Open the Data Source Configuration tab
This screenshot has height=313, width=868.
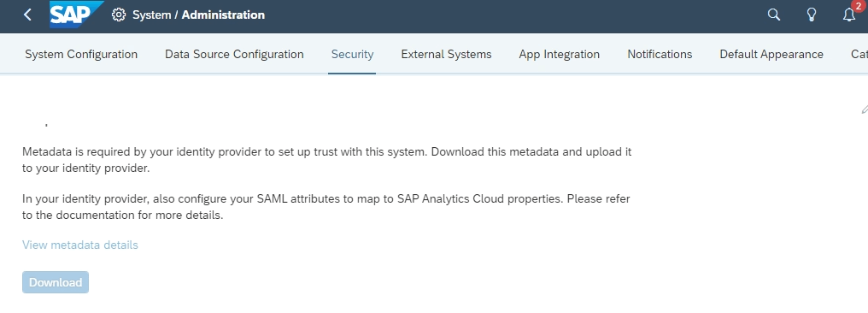[234, 54]
